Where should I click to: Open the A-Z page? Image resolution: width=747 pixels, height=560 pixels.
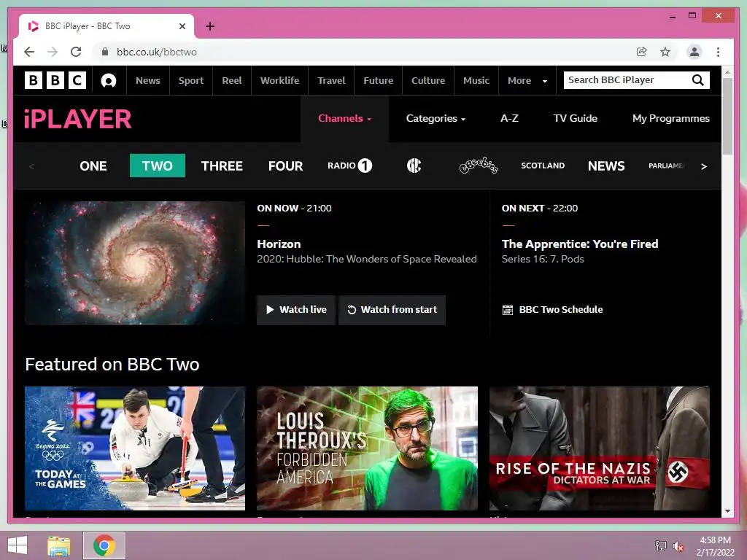(509, 119)
